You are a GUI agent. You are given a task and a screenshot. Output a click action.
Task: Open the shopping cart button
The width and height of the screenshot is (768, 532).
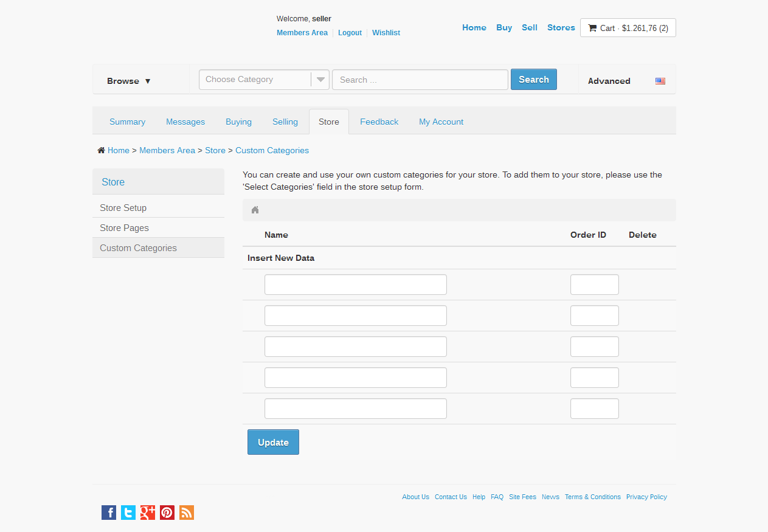tap(628, 28)
